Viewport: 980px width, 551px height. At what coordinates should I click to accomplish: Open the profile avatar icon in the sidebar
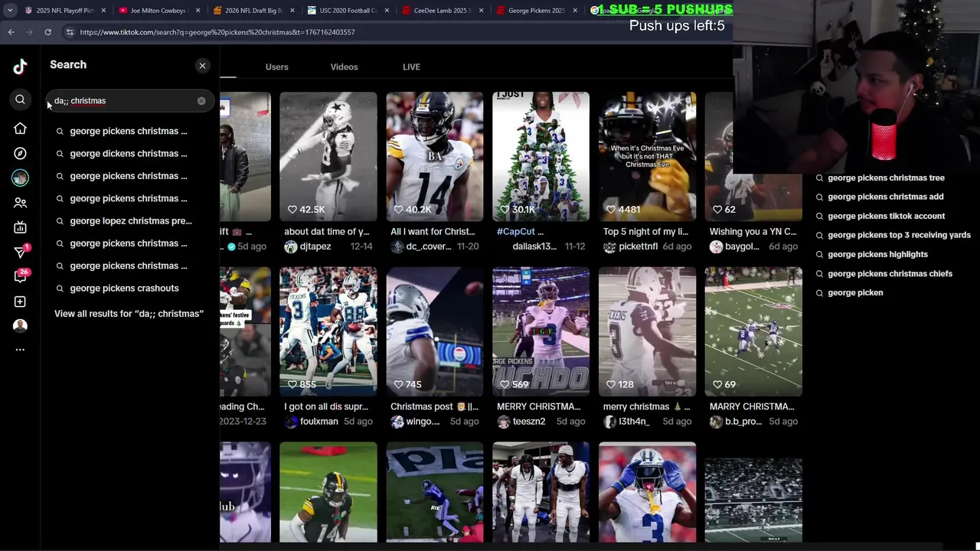tap(20, 325)
